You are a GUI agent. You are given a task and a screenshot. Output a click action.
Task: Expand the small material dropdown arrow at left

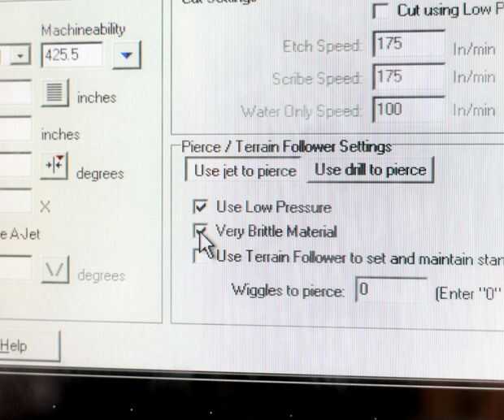(x=20, y=56)
